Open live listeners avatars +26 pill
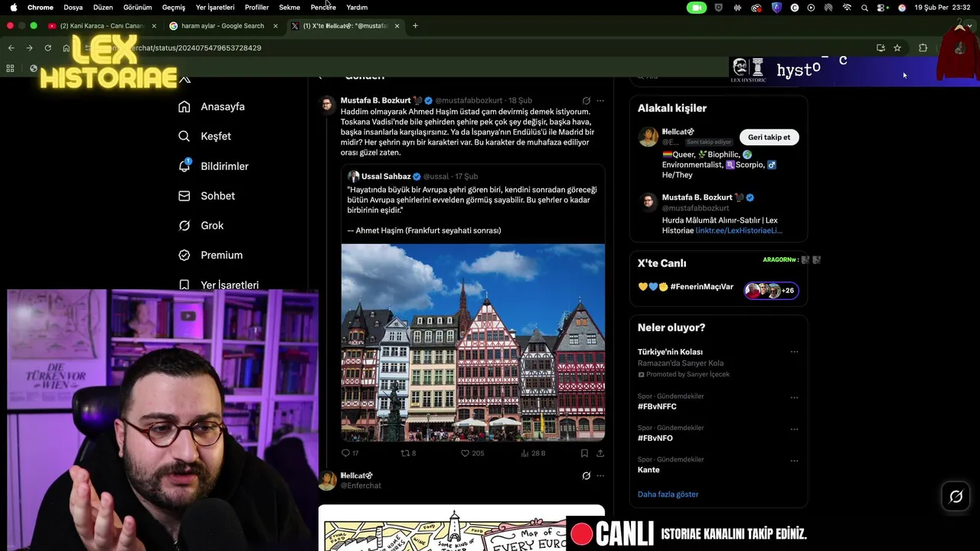980x551 pixels. (x=772, y=290)
